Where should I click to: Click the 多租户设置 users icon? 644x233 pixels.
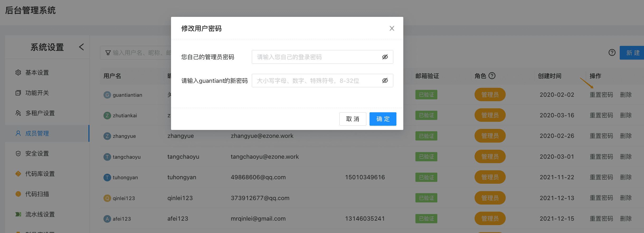(x=18, y=113)
